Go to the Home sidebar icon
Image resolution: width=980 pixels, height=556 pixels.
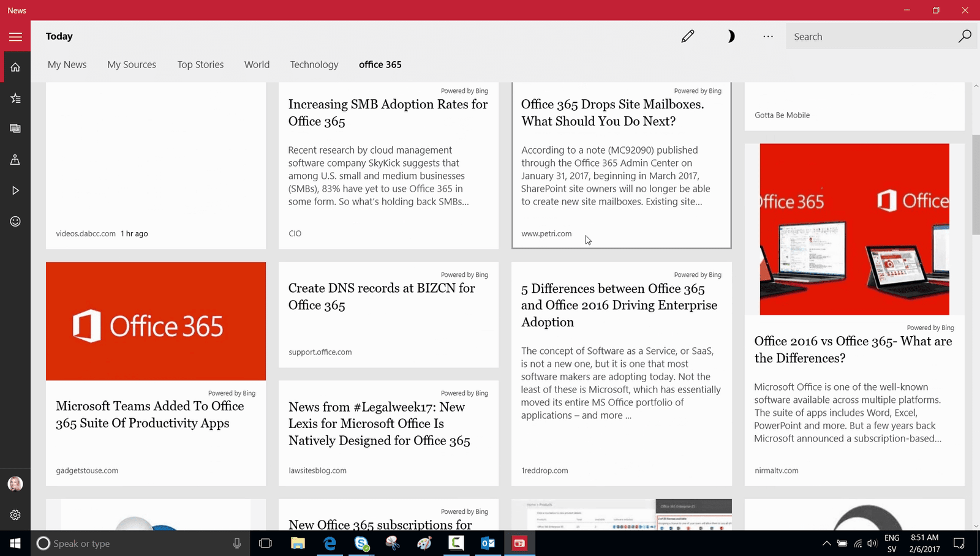click(x=15, y=67)
